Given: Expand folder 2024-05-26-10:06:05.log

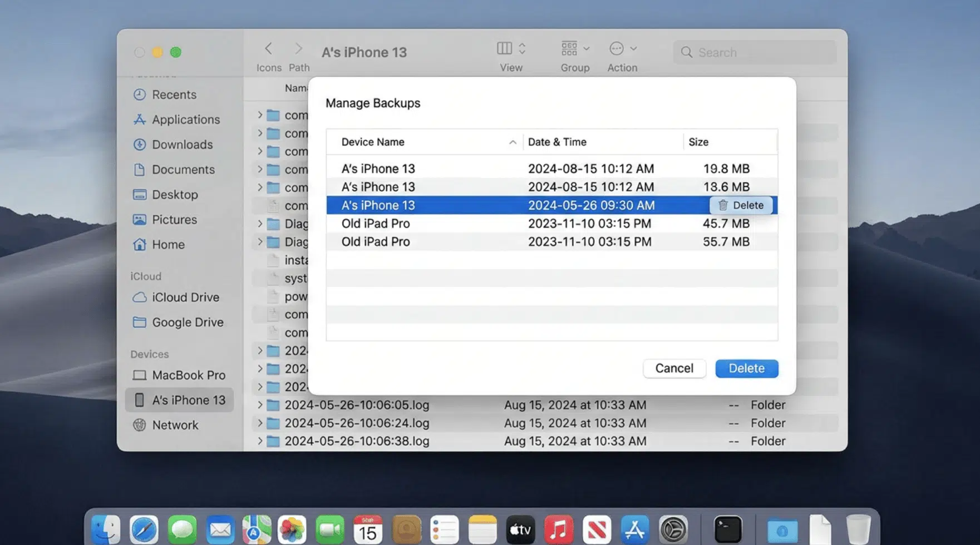Looking at the screenshot, I should pyautogui.click(x=259, y=405).
